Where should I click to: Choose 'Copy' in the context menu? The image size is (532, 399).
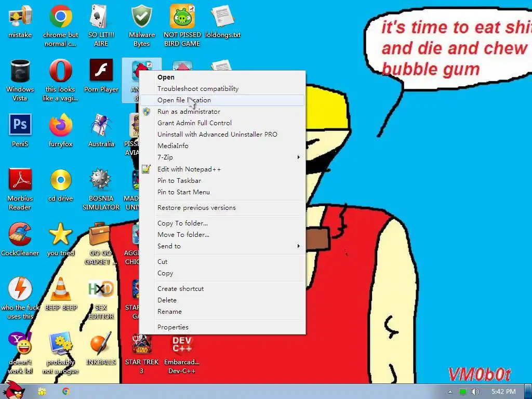click(x=222, y=273)
